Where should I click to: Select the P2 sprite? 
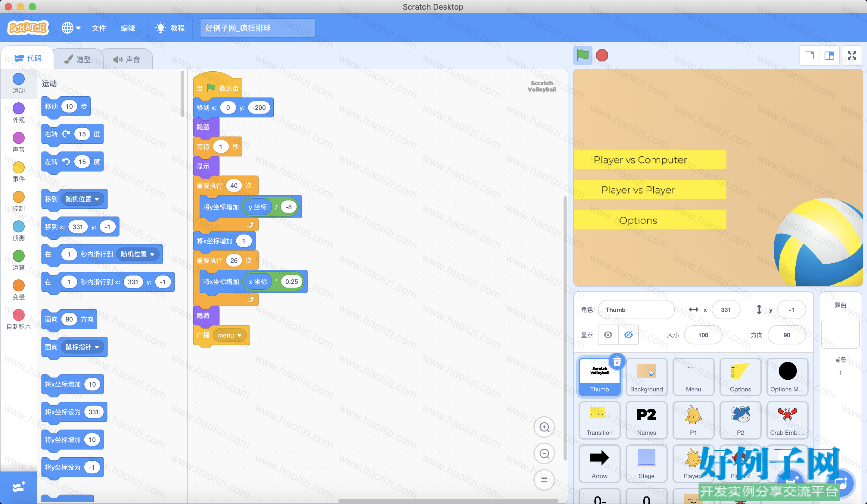(x=740, y=420)
